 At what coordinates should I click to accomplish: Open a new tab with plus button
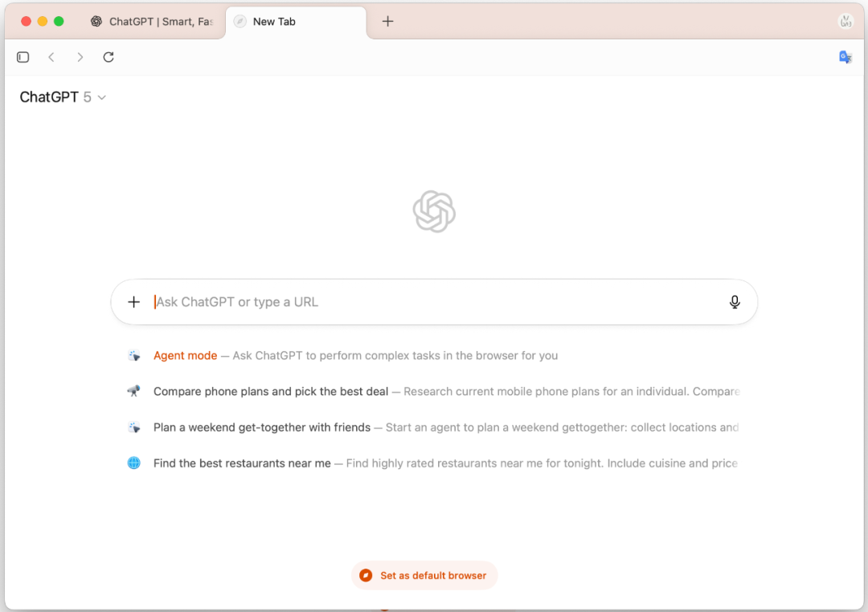click(387, 22)
